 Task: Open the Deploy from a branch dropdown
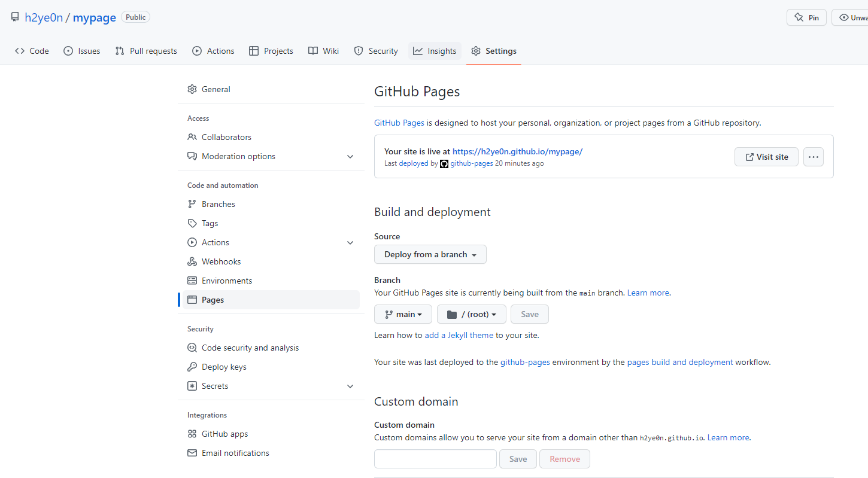click(430, 254)
